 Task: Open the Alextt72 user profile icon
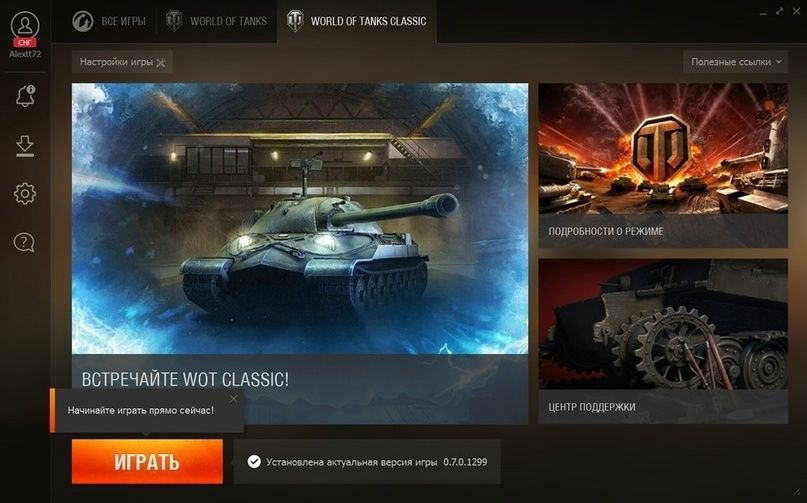pos(25,26)
